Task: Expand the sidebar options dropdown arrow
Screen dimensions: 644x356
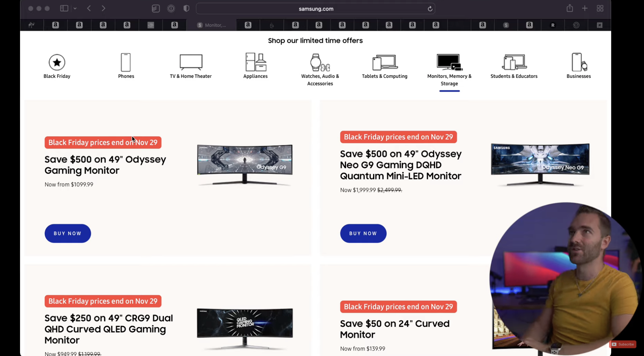Action: 75,8
